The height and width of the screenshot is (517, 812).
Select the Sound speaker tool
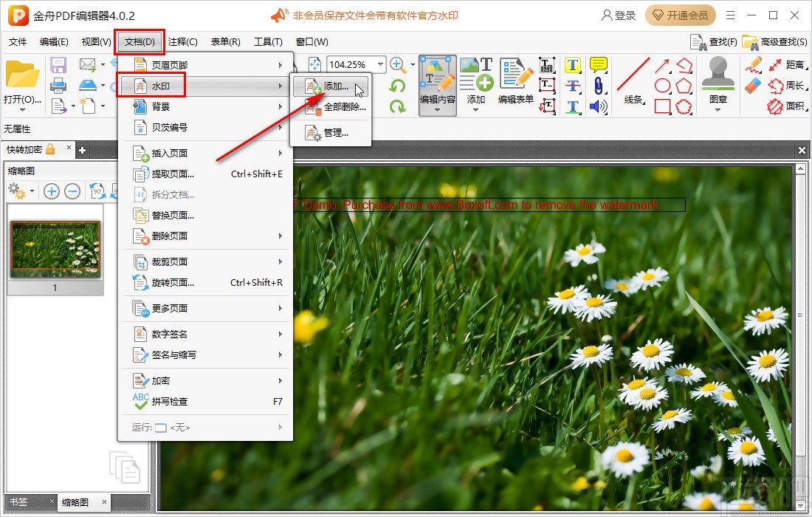pos(598,106)
